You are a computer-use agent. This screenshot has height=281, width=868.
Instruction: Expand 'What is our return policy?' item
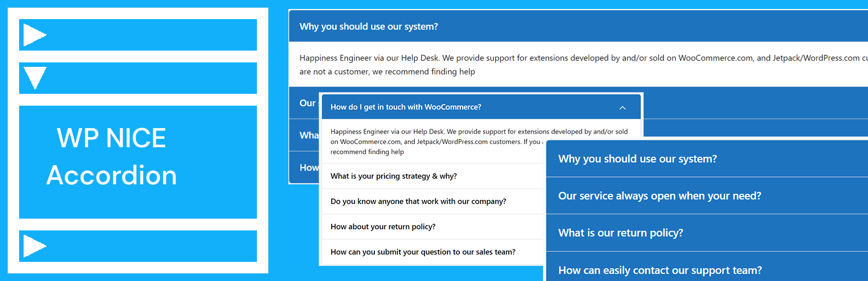(x=707, y=233)
